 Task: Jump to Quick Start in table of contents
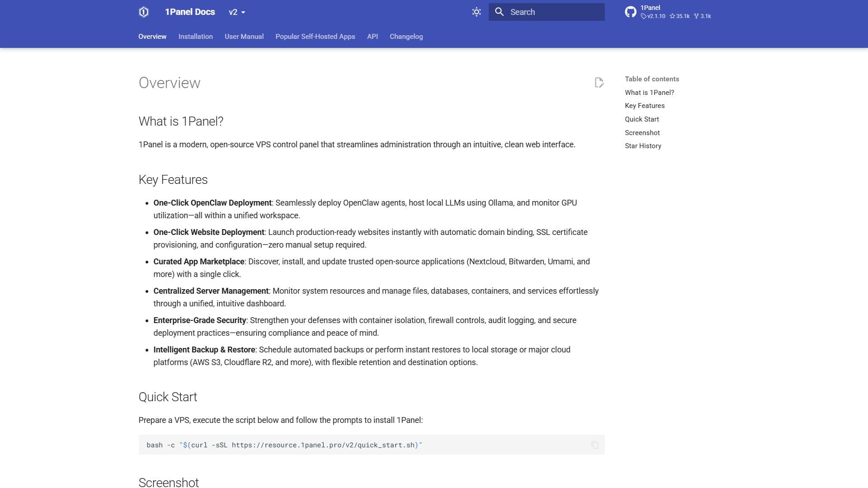(642, 119)
